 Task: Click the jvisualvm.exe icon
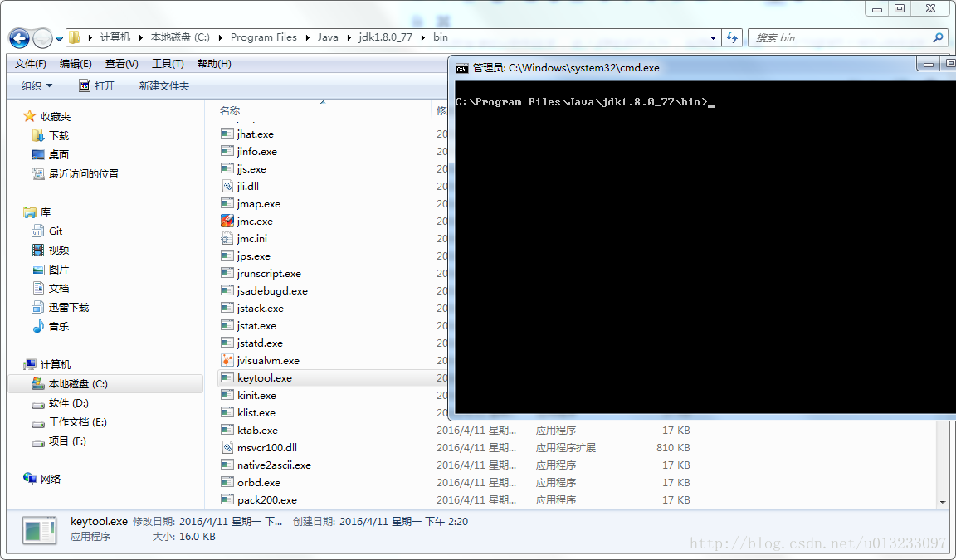pos(227,360)
